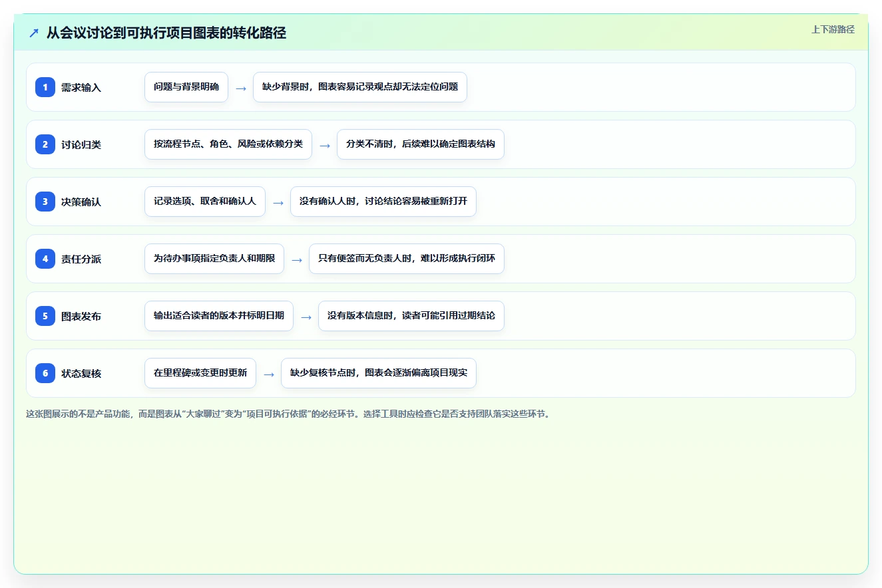Screen dimensions: 882x588
Task: Click step number badge 2
Action: 45,144
